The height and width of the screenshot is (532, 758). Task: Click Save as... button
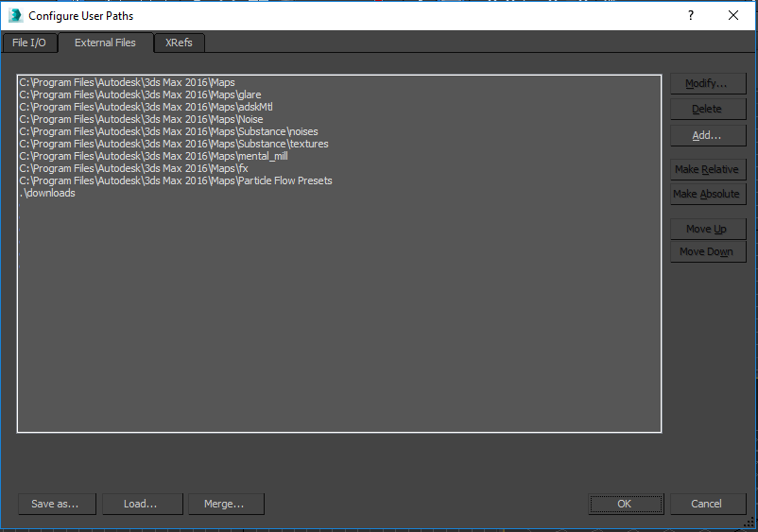(x=57, y=504)
